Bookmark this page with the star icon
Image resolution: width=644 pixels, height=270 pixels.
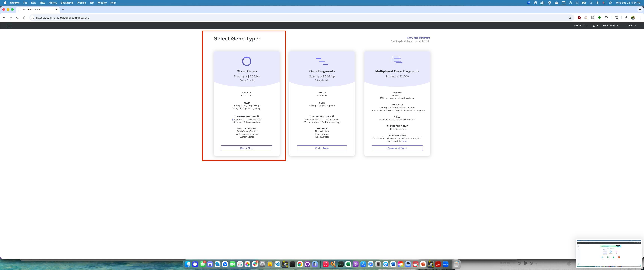pyautogui.click(x=570, y=18)
